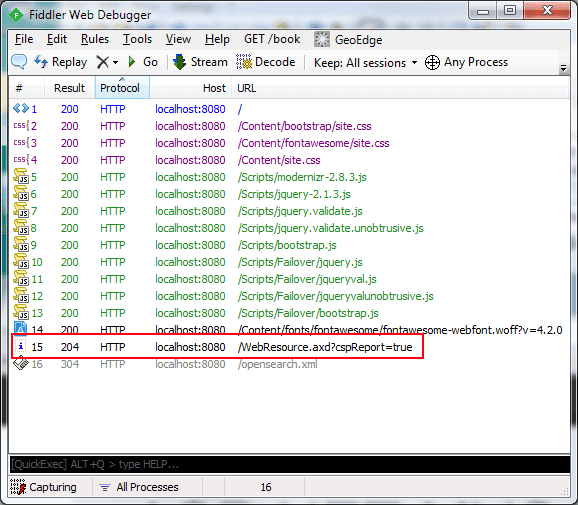Click the Decode icon in toolbar
Viewport: 578px width, 505px height.
pyautogui.click(x=244, y=62)
